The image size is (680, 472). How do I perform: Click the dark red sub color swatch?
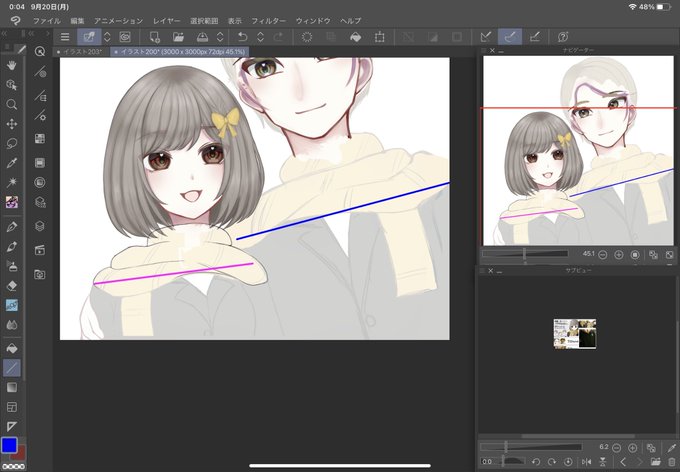[20, 454]
